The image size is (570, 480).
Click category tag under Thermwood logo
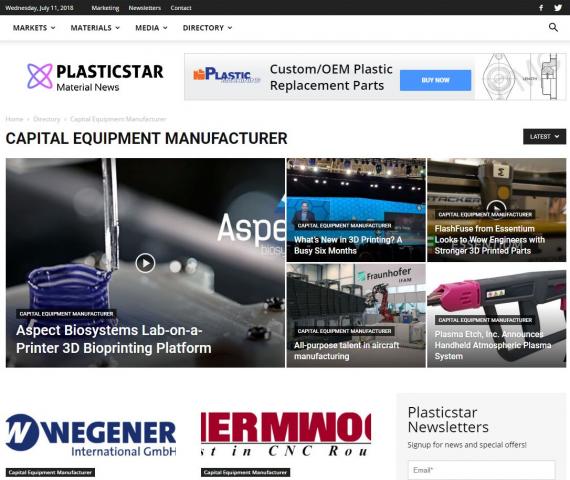(245, 472)
